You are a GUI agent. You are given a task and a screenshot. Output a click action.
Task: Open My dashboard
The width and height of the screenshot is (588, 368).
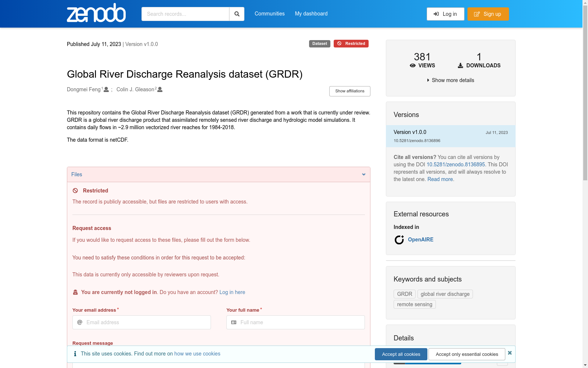point(311,14)
